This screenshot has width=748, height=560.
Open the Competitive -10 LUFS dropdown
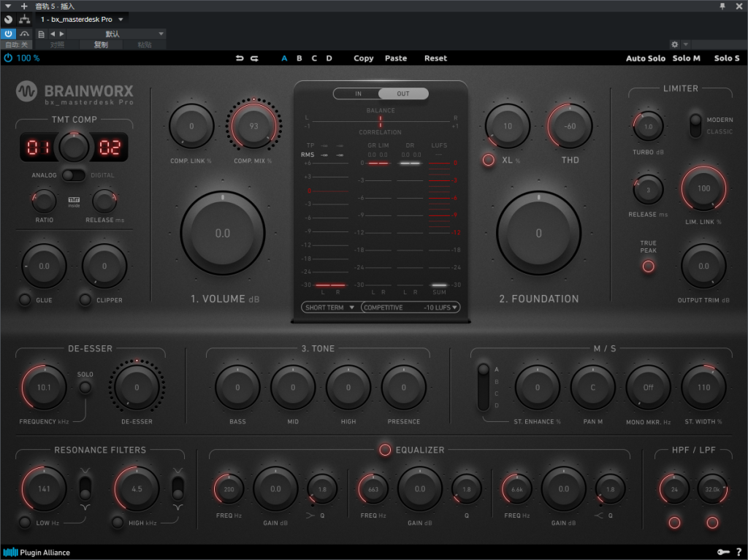pos(411,307)
